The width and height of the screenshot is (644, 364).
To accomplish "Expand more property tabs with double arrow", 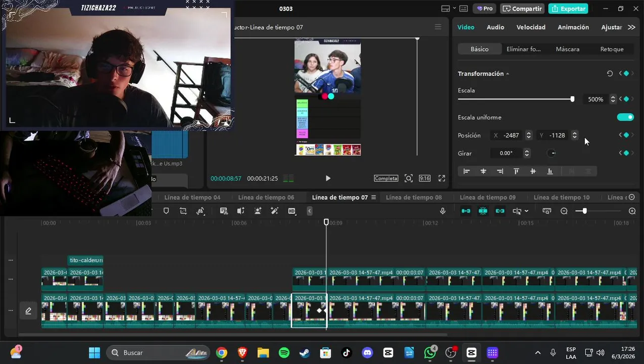I will (x=631, y=27).
